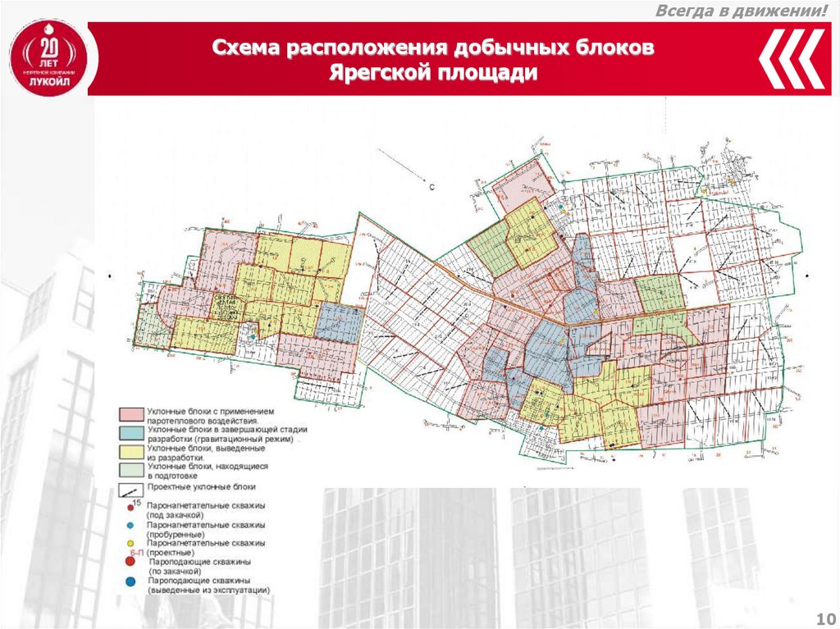Click the north arrow letter 'С' on the map
Screen dimensions: 840x629
[x=431, y=188]
